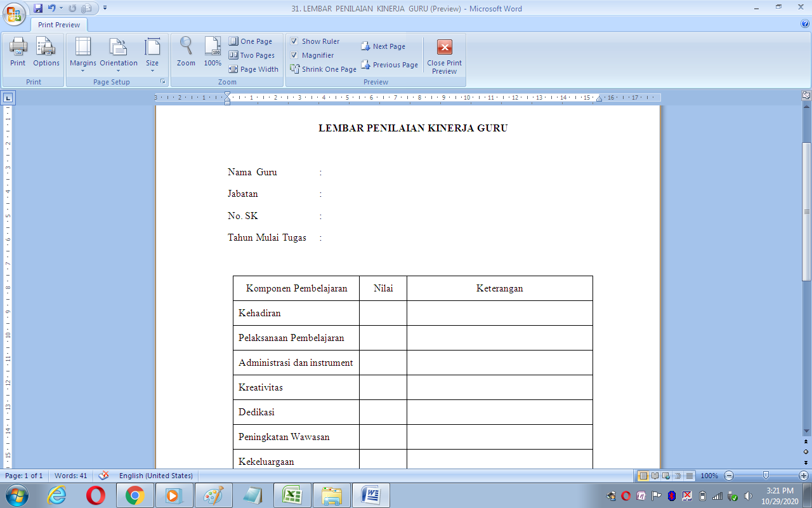Screen dimensions: 812x508
Task: Open the Orientation dropdown
Action: (x=119, y=53)
